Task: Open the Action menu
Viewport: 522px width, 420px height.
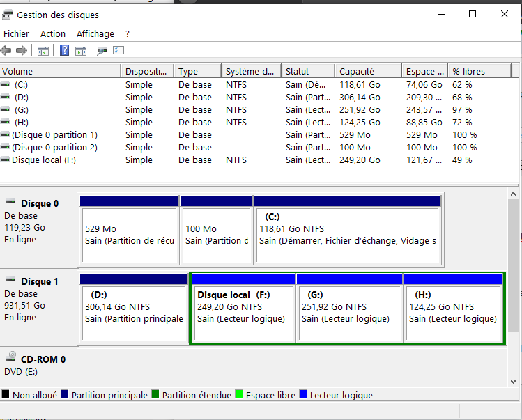Action: click(53, 33)
